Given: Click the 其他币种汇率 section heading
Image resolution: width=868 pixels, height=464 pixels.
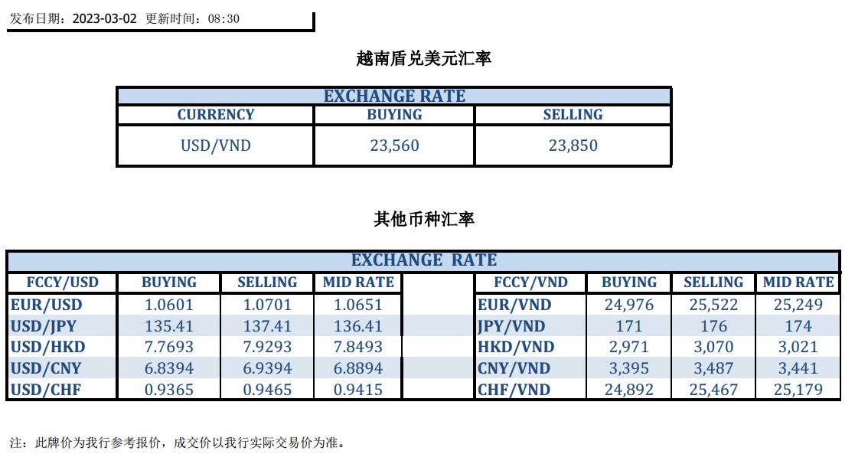Looking at the screenshot, I should click(423, 219).
